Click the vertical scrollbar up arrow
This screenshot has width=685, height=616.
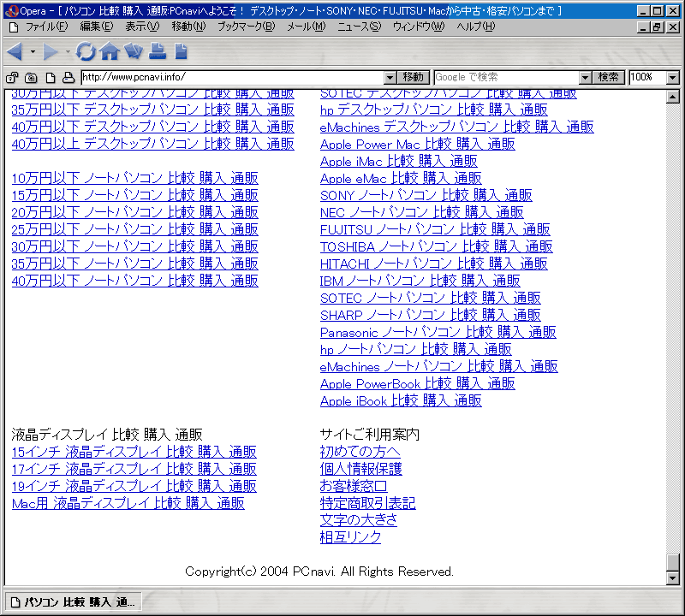pyautogui.click(x=673, y=97)
